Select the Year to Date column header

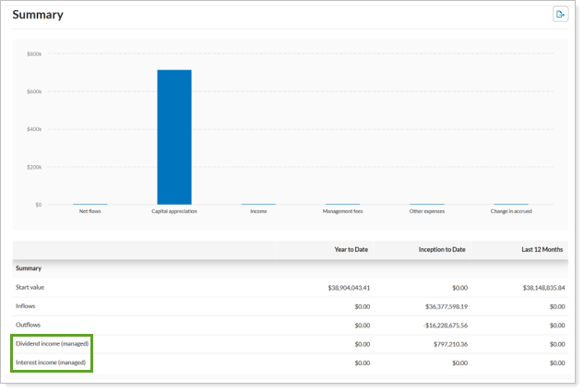click(x=352, y=250)
